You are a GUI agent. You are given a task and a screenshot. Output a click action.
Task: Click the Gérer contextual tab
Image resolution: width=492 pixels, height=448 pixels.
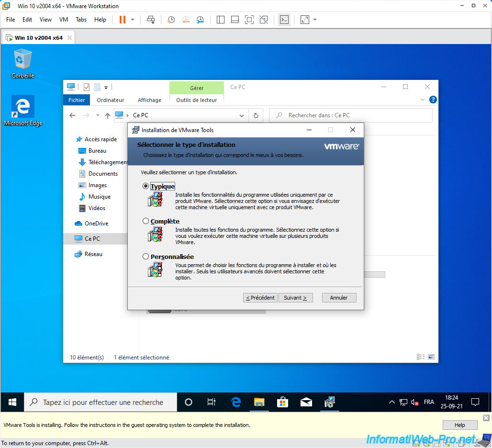(x=197, y=88)
